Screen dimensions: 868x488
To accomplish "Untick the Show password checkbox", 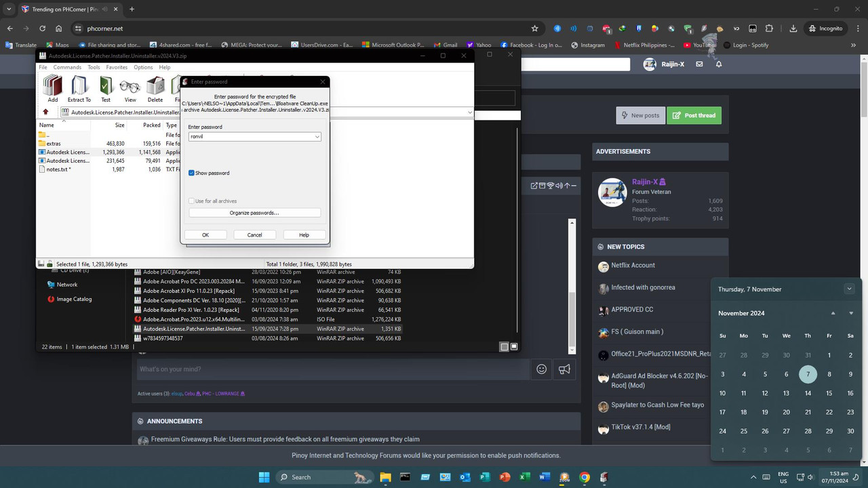I will [192, 173].
